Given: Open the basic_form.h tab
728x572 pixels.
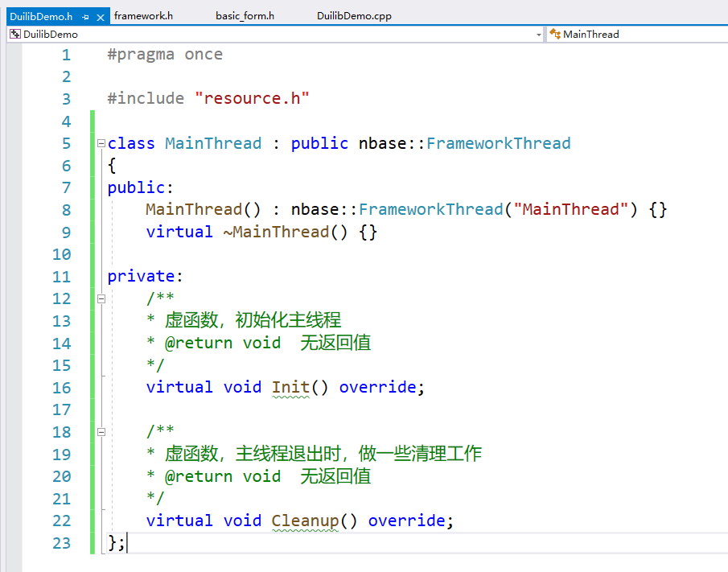Looking at the screenshot, I should pos(245,16).
